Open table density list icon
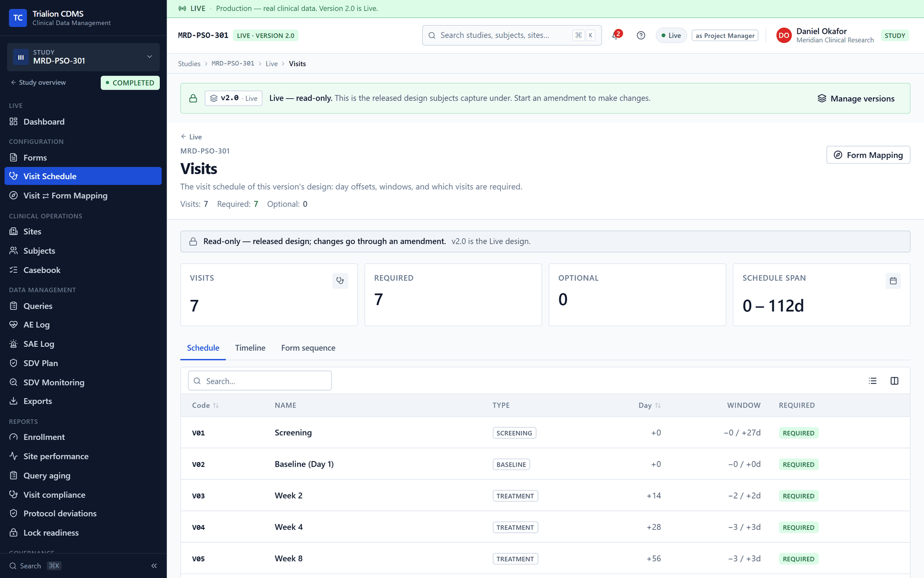Screen dimensions: 924x578 click(873, 381)
